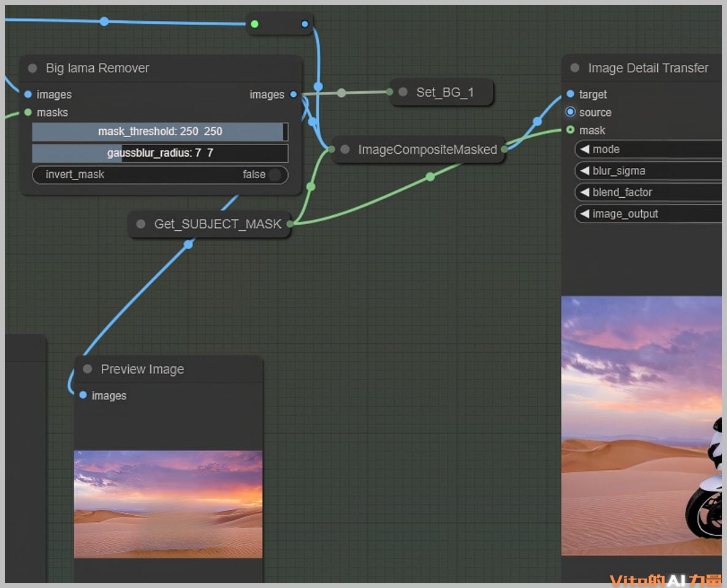Select the Get_SUBJECT_MASK node title

[x=218, y=224]
